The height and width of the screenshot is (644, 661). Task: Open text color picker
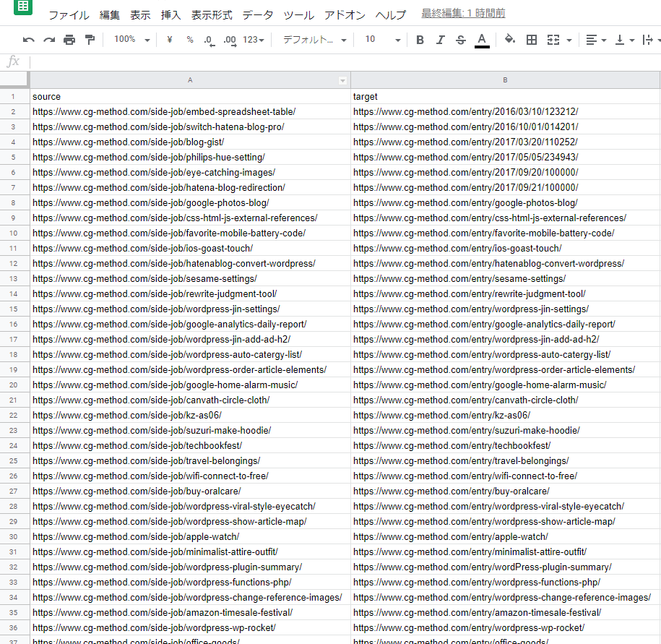(482, 40)
